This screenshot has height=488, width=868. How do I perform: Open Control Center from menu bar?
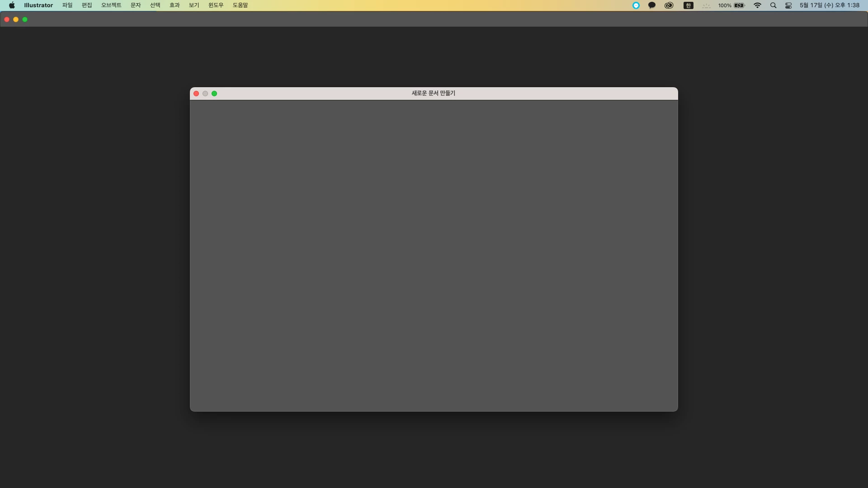(788, 5)
